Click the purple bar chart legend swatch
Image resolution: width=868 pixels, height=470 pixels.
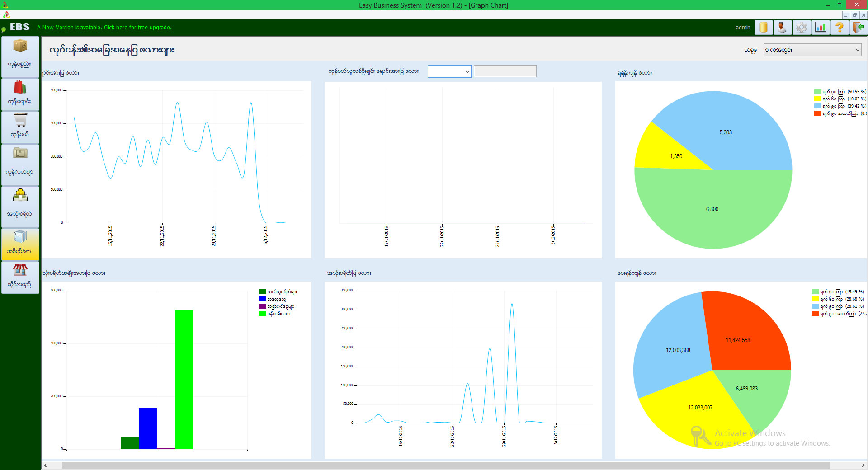(262, 306)
